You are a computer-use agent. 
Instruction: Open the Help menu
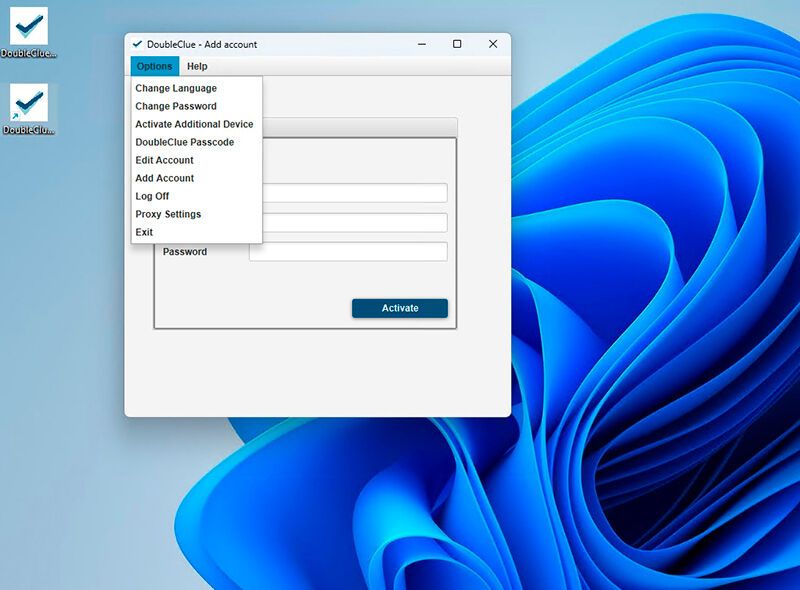(197, 66)
